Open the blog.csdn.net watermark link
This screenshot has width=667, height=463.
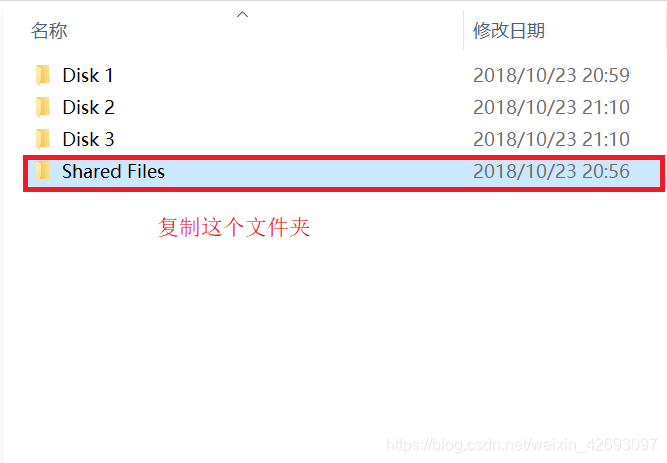522,445
